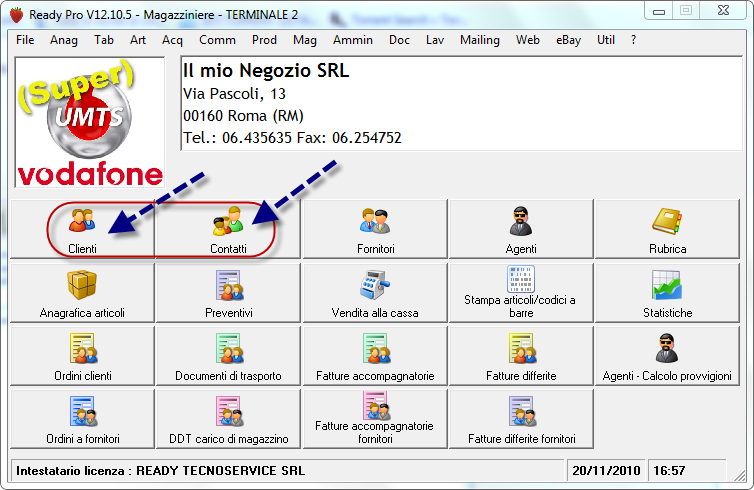
Task: Open the Prod menu
Action: (264, 40)
